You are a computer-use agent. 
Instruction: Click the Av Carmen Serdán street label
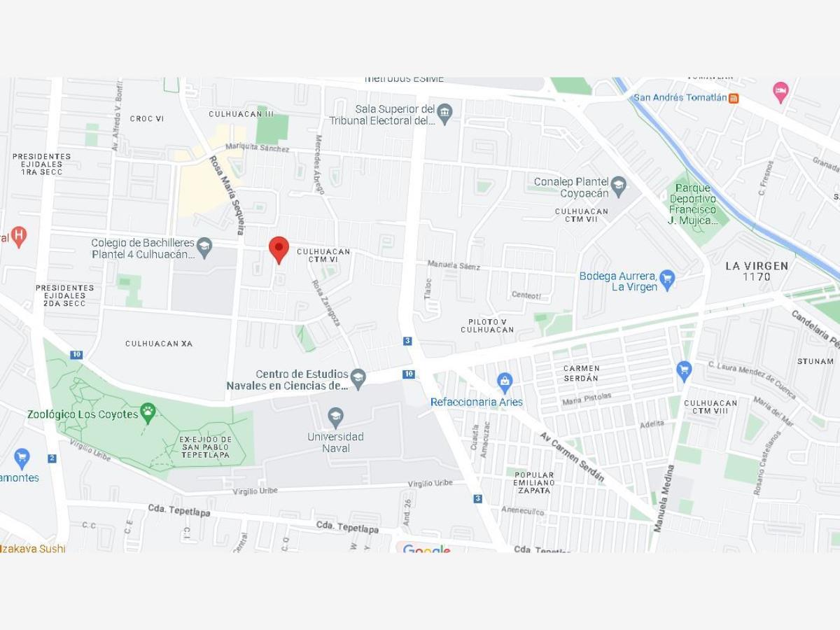pyautogui.click(x=572, y=456)
